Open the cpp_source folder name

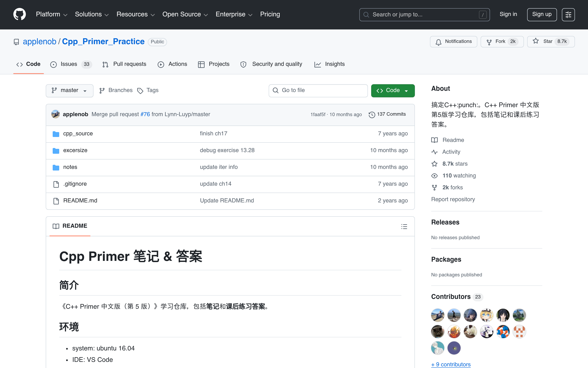78,134
